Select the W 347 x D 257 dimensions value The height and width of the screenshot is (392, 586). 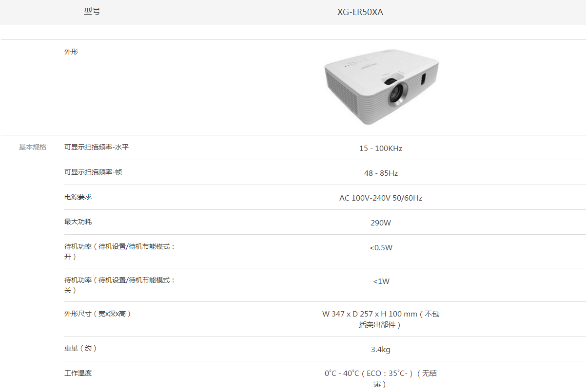pyautogui.click(x=381, y=319)
